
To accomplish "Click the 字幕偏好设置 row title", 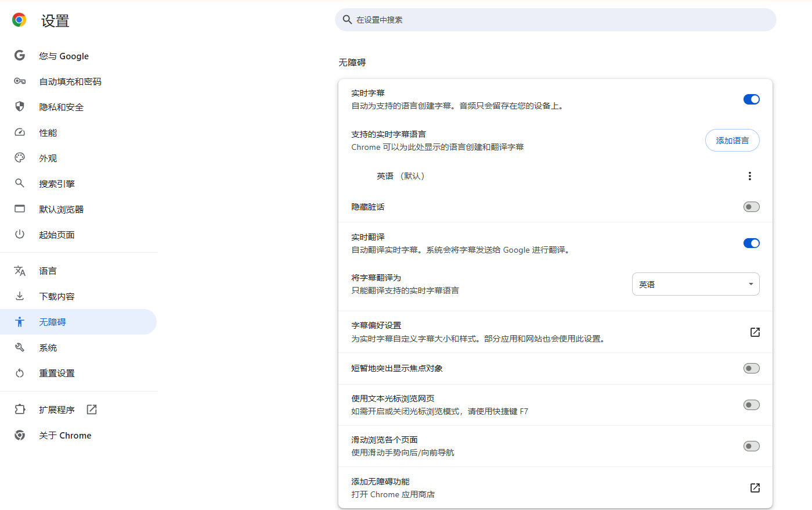I will (x=376, y=325).
